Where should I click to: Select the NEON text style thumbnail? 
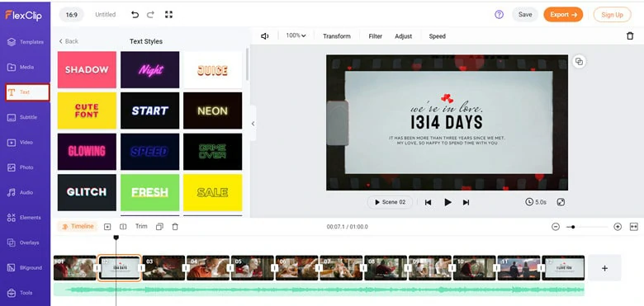(x=213, y=111)
